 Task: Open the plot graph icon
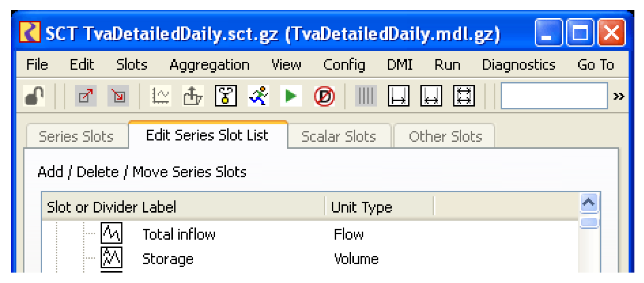coord(161,96)
